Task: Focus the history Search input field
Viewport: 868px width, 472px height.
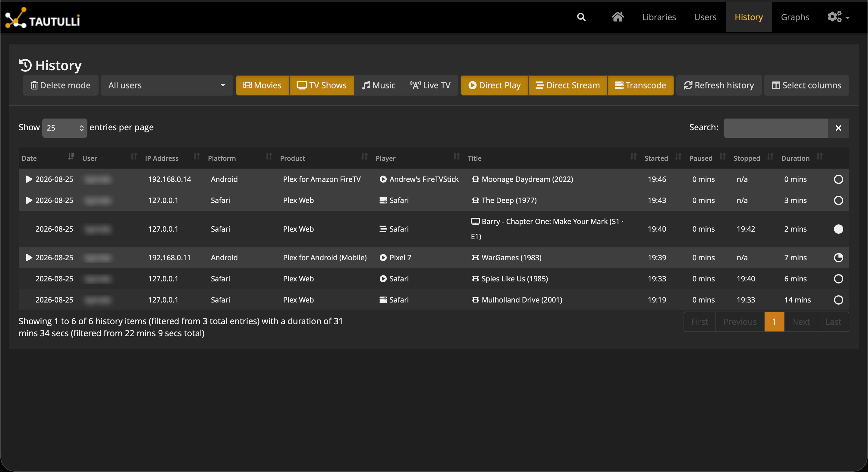Action: [776, 128]
